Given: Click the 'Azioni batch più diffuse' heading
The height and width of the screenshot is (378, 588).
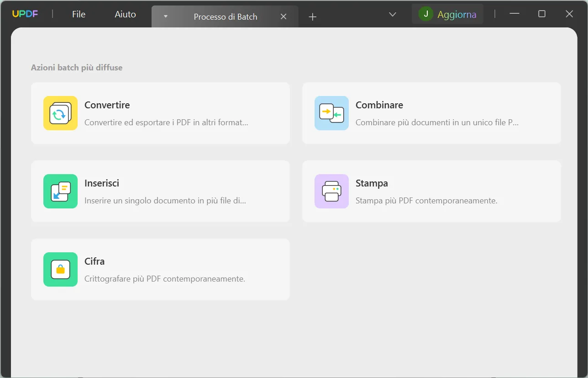Looking at the screenshot, I should (77, 68).
